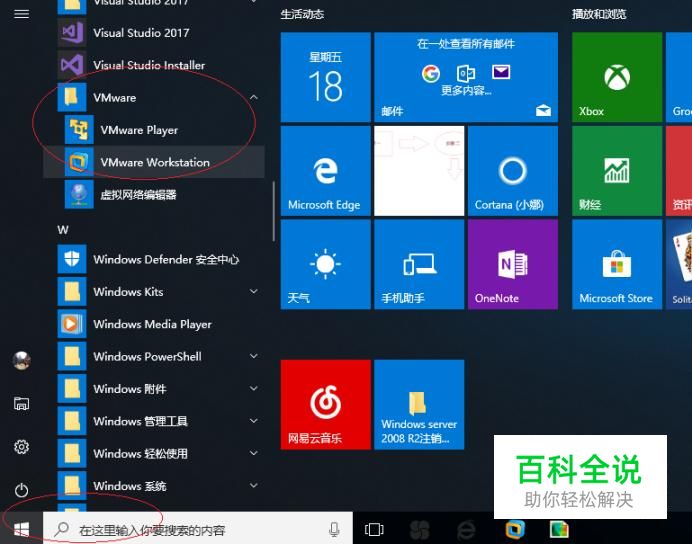Open the photo thumbnail tile
Viewport: 692px width, 544px height.
pos(419,171)
